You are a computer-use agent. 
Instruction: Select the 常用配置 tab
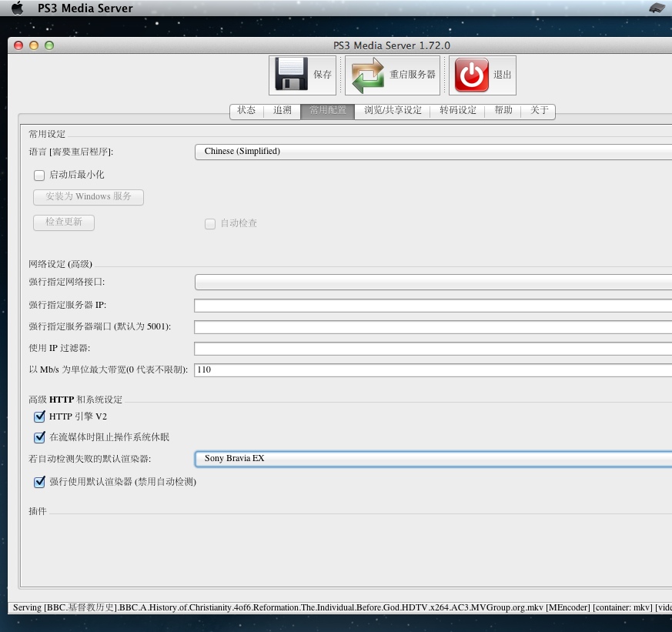click(x=327, y=111)
